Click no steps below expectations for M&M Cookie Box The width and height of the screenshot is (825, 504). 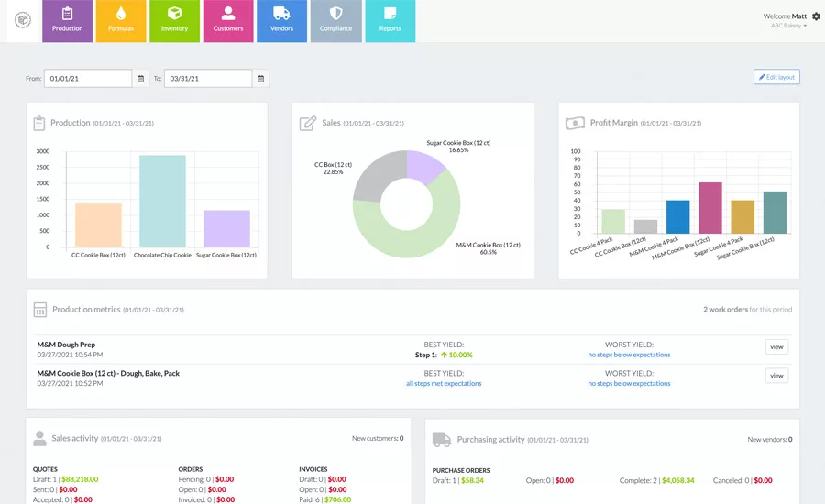click(x=629, y=384)
